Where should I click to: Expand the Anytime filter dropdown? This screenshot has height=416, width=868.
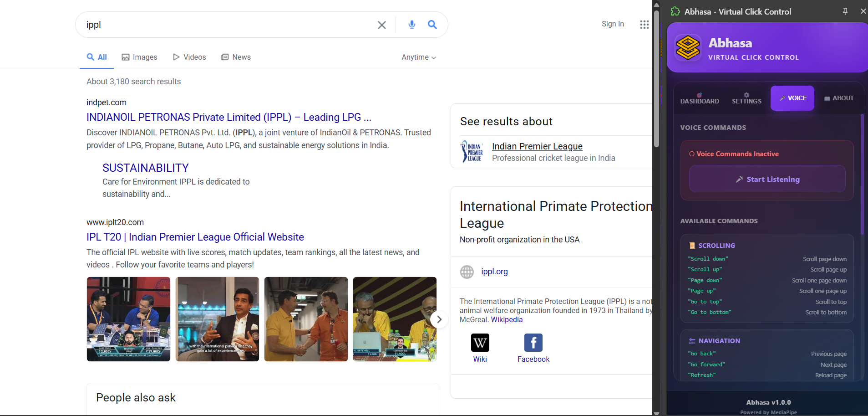(419, 57)
